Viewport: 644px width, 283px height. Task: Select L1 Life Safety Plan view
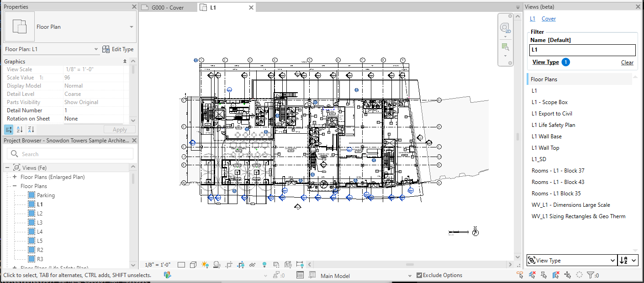coord(553,125)
